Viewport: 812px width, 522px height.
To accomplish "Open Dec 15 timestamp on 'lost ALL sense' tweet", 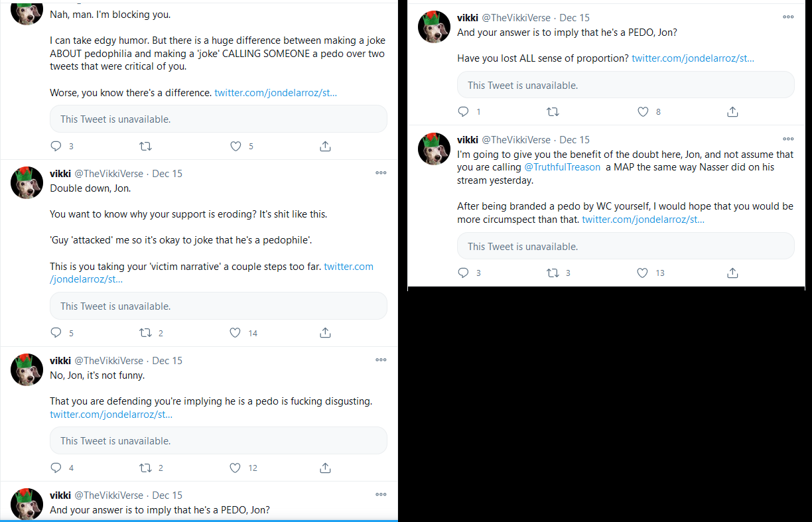I will 575,18.
